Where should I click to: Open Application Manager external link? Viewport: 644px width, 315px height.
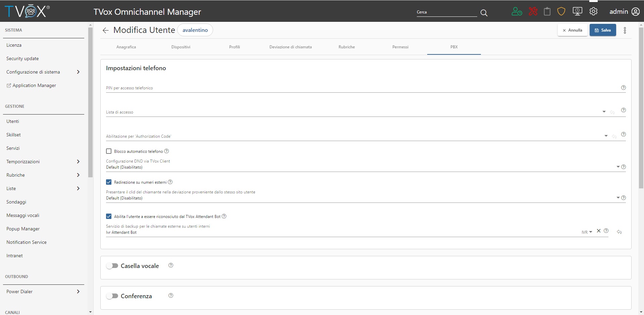tap(31, 85)
